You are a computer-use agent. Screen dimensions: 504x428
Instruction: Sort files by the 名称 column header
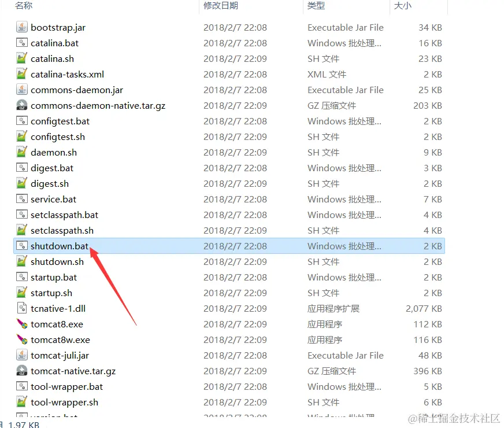tap(24, 5)
